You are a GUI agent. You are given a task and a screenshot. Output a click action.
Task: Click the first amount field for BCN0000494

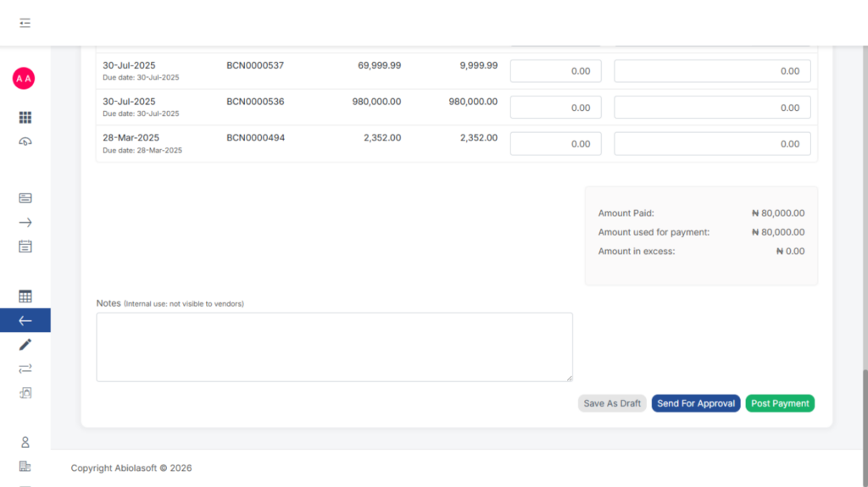point(555,144)
